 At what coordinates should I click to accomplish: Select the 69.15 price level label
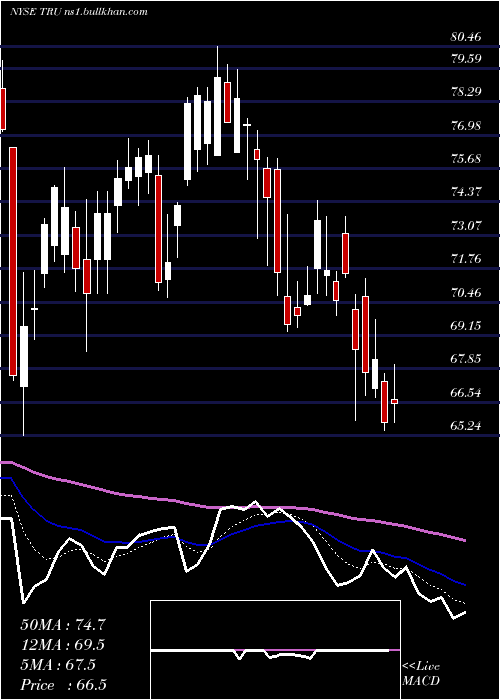[466, 326]
